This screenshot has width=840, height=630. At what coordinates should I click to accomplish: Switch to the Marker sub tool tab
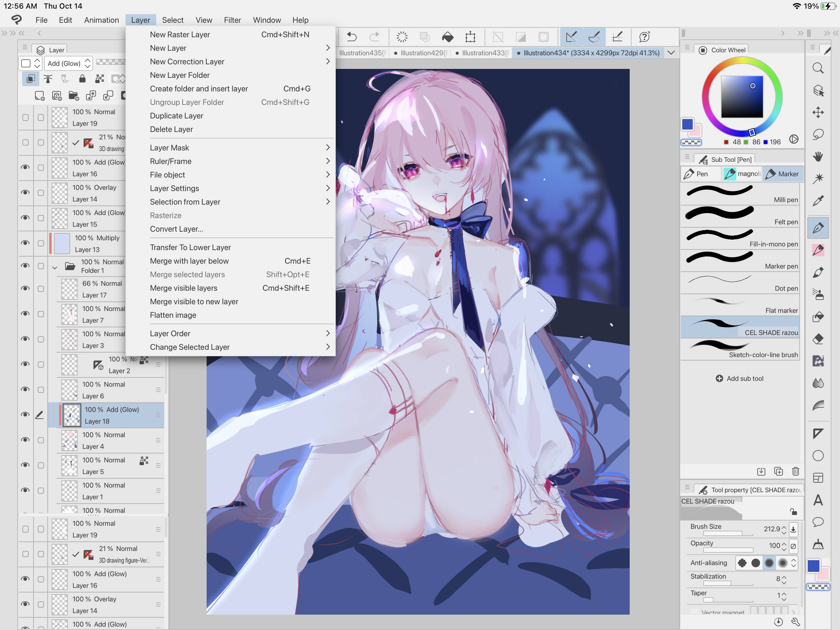click(x=782, y=173)
